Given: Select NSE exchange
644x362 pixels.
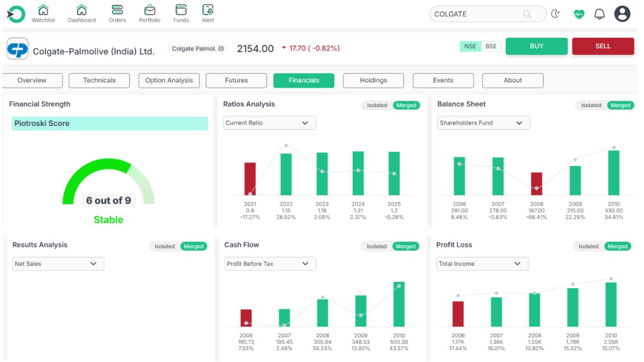Looking at the screenshot, I should point(470,46).
